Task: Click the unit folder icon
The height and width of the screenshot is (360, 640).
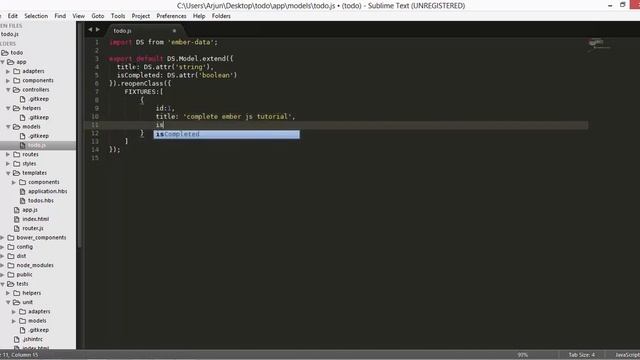Action: coord(16,302)
